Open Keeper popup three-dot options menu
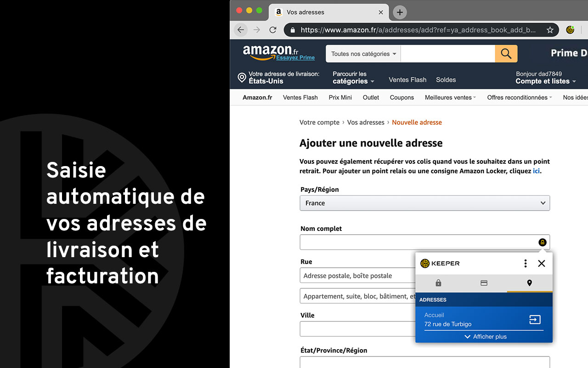588x368 pixels. pos(526,263)
